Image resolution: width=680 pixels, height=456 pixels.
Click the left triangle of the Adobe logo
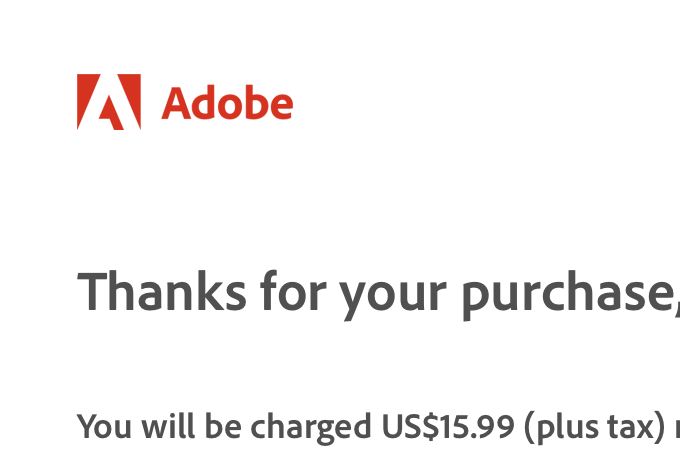click(87, 100)
